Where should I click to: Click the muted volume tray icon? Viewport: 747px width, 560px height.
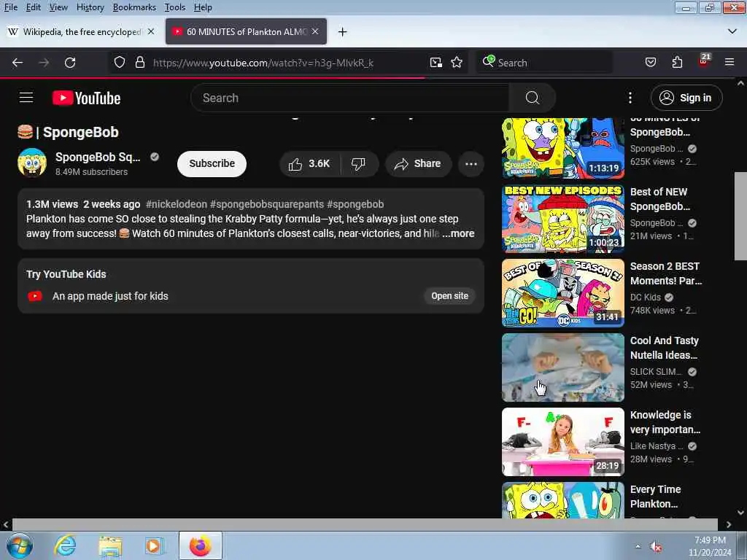(657, 547)
